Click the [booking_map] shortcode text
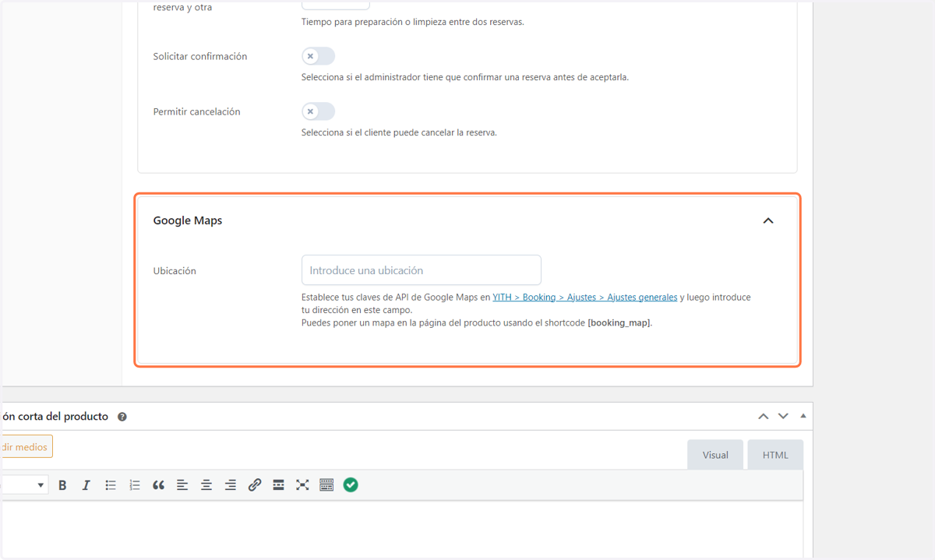This screenshot has width=935, height=560. [619, 322]
